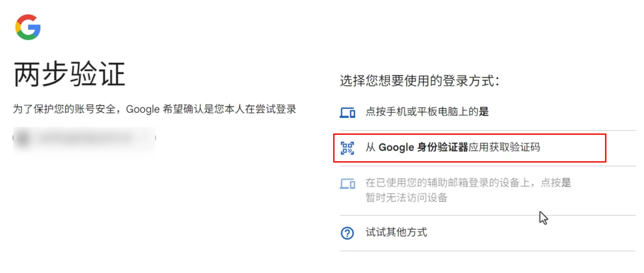Click the word Google in the description

143,109
